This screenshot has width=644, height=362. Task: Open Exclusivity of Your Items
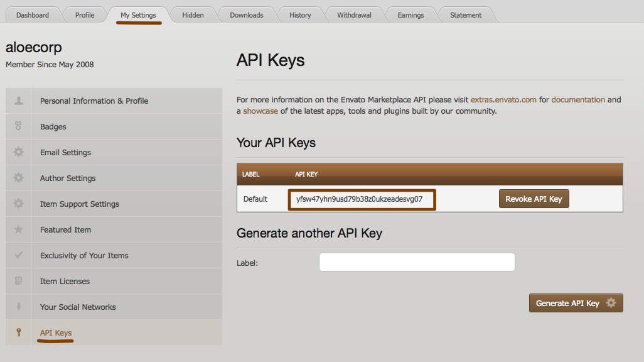click(x=114, y=255)
